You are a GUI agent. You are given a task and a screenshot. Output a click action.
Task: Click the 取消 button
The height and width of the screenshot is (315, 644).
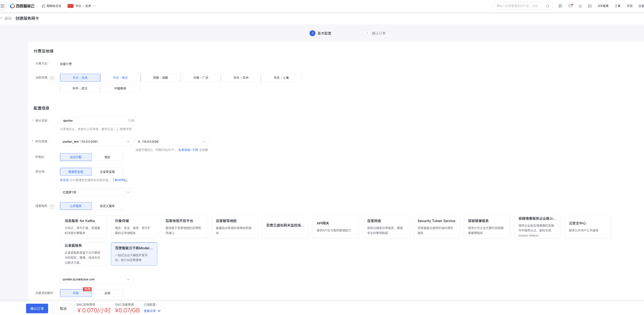[x=63, y=308]
